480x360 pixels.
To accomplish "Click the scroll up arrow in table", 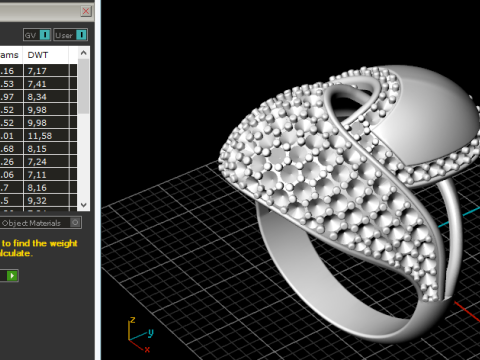I will coord(84,53).
